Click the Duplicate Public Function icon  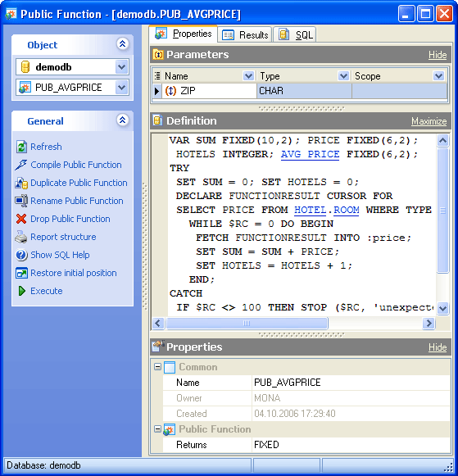pyautogui.click(x=21, y=183)
